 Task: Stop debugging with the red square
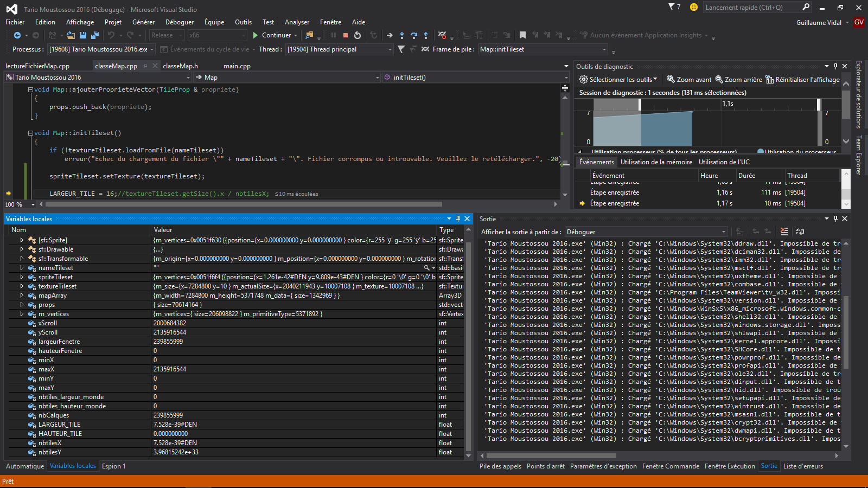click(x=346, y=35)
